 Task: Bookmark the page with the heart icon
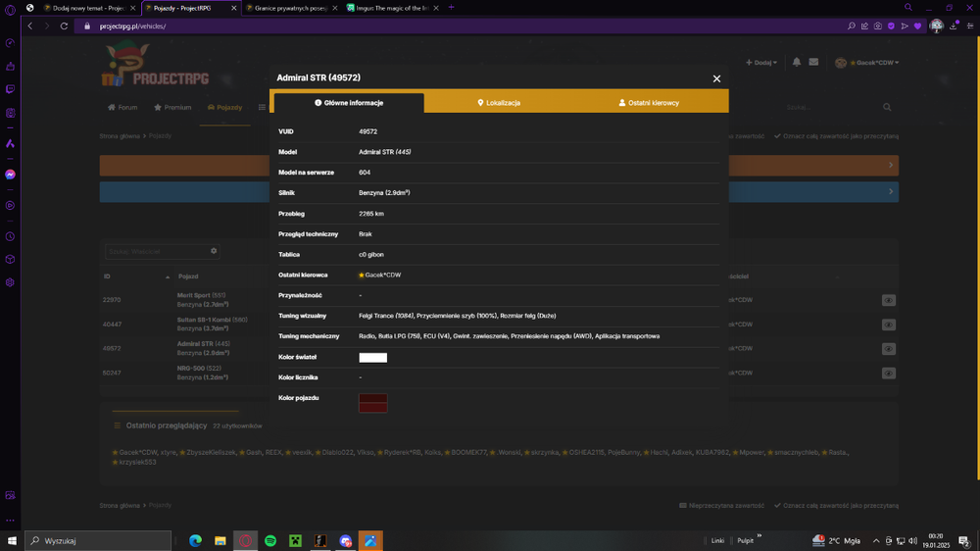[x=917, y=26]
